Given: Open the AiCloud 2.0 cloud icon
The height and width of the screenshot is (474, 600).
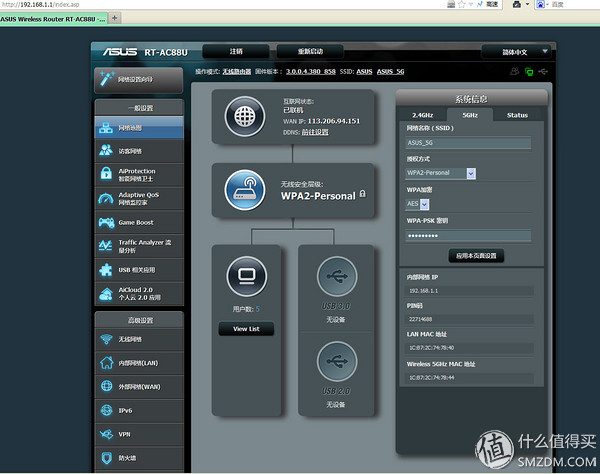Looking at the screenshot, I should [106, 294].
